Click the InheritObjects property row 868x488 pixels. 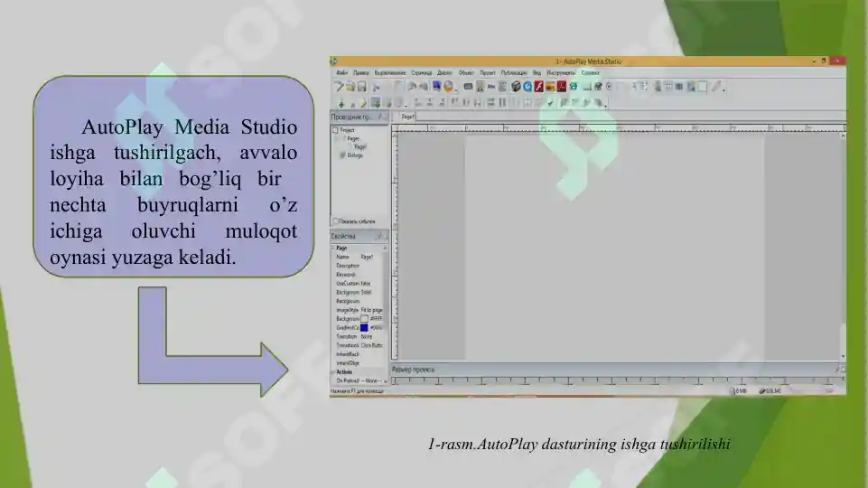click(359, 363)
